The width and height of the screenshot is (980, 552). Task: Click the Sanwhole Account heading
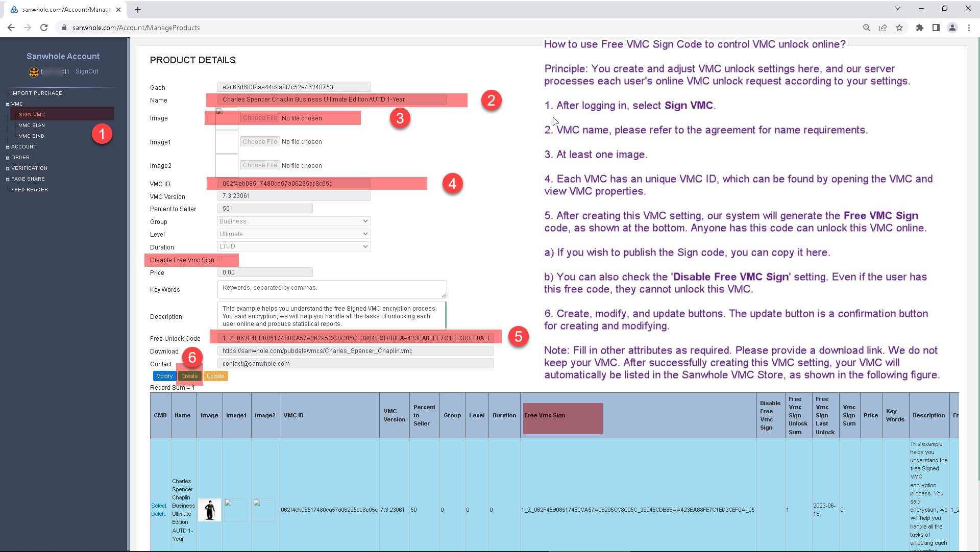click(63, 56)
